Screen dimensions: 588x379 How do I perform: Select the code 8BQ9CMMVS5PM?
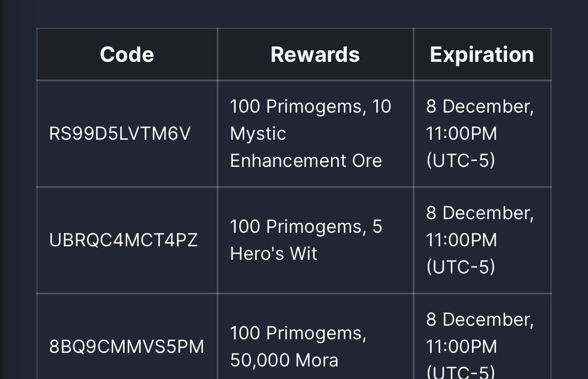127,347
